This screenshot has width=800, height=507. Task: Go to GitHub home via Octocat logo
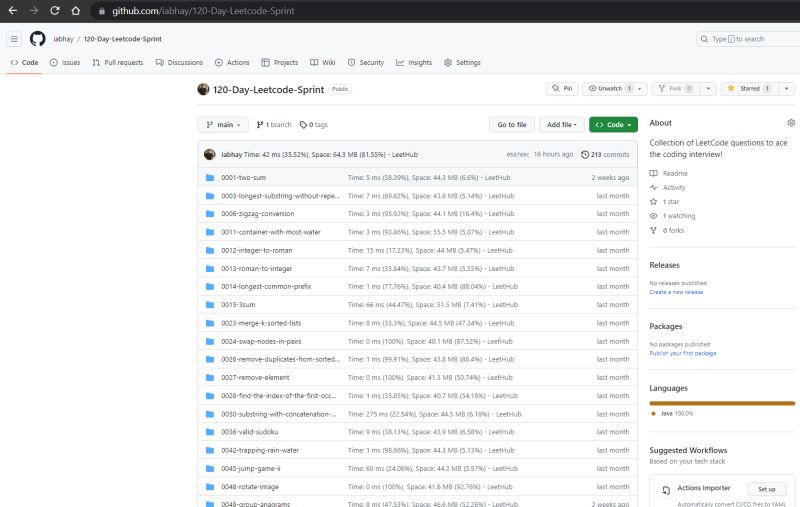point(37,39)
